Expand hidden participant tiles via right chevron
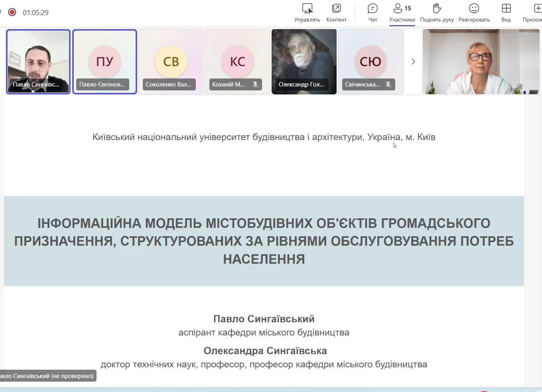The height and width of the screenshot is (392, 542). tap(413, 62)
